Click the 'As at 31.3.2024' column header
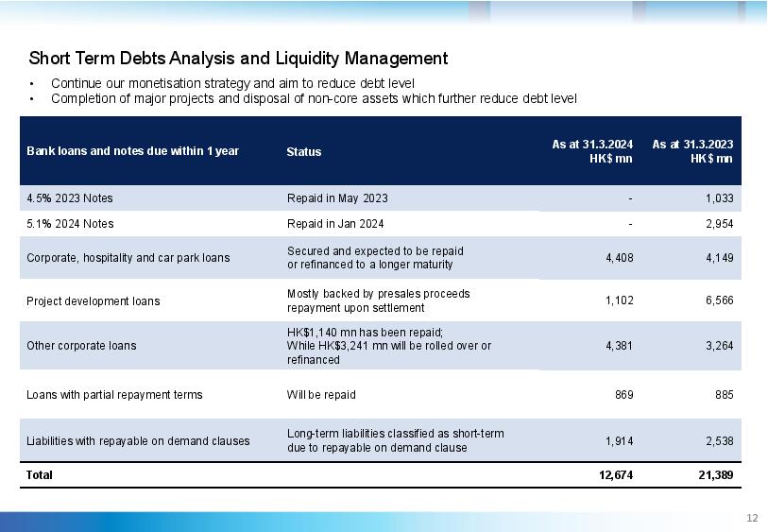The image size is (768, 532). pos(592,151)
